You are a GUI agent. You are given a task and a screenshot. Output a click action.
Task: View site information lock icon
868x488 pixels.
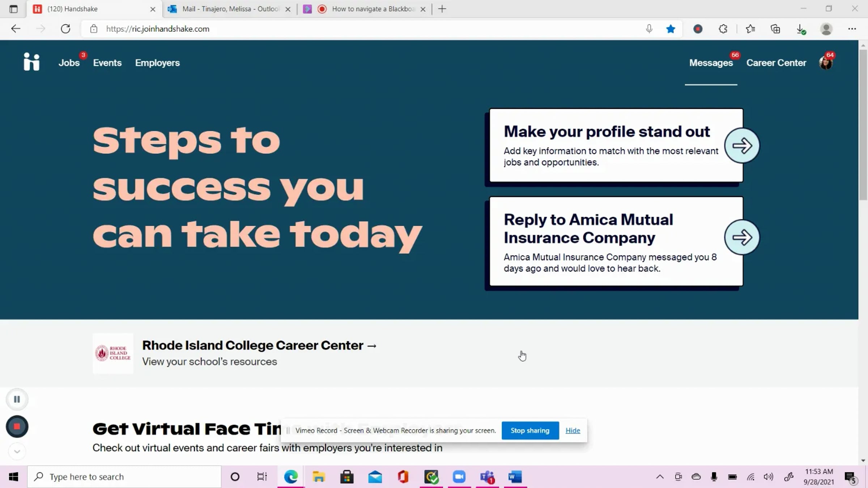[x=94, y=29]
